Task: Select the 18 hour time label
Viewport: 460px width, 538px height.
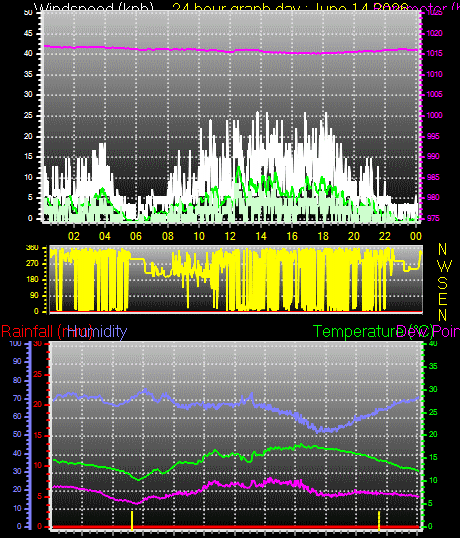Action: (323, 236)
